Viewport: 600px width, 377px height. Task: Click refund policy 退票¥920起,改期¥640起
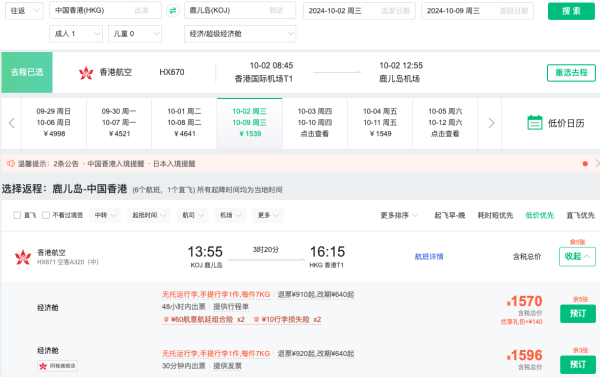[x=316, y=353]
